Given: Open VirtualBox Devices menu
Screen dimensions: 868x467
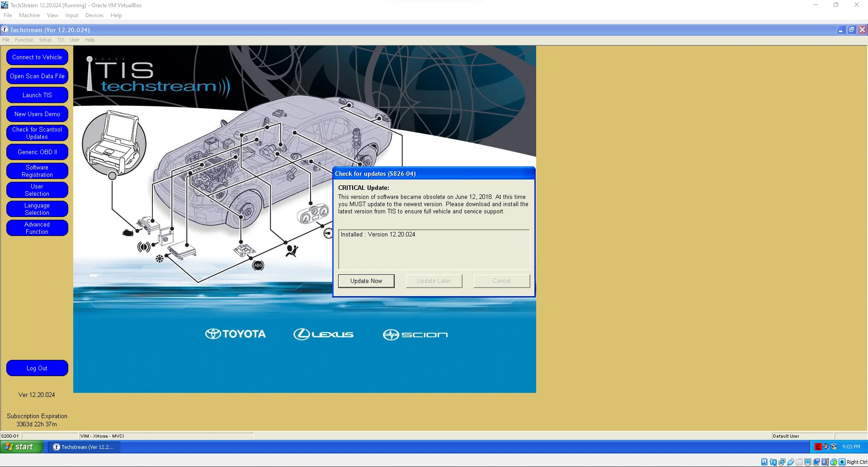Looking at the screenshot, I should [x=94, y=15].
